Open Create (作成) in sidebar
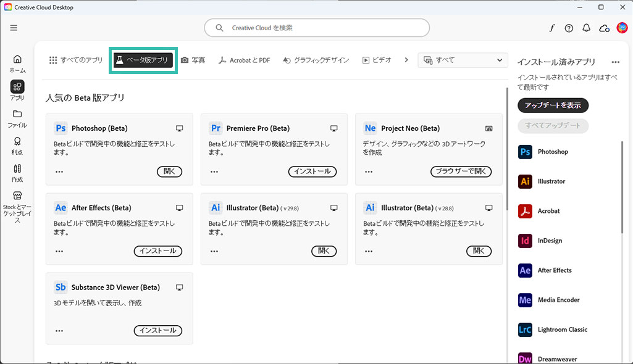The height and width of the screenshot is (364, 633). [17, 173]
